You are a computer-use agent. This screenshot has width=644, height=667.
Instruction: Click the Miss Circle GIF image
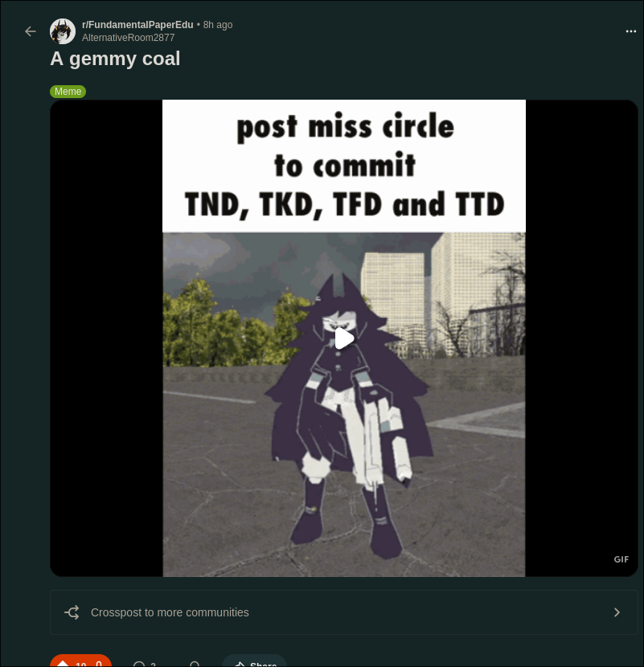click(344, 404)
